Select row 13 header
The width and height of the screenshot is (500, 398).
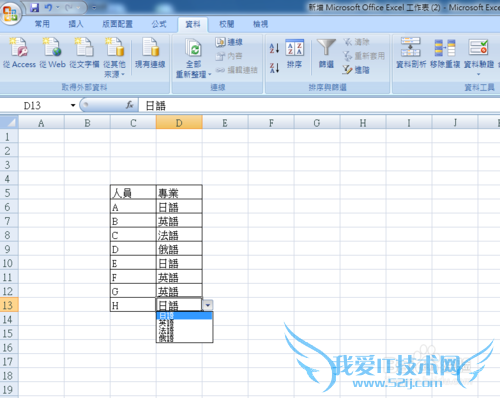click(x=9, y=305)
